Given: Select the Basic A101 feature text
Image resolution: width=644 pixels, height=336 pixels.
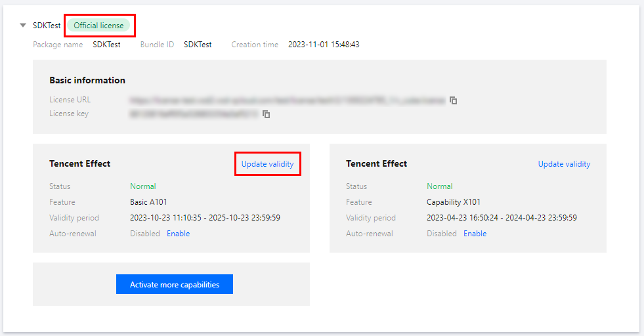Looking at the screenshot, I should click(x=148, y=202).
